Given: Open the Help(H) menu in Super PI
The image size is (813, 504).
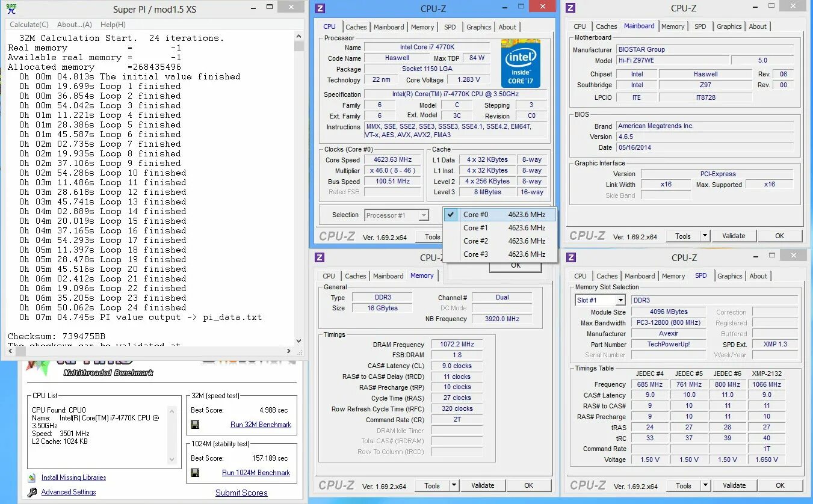Looking at the screenshot, I should pos(113,25).
